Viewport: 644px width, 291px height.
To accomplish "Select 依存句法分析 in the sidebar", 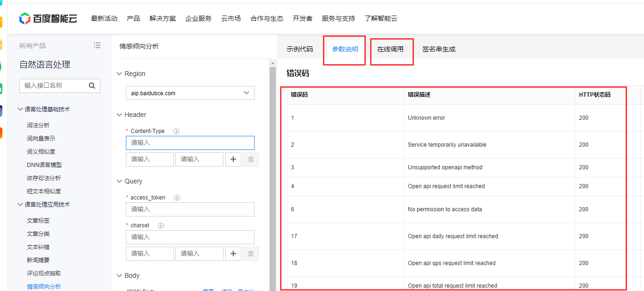I will tap(44, 178).
